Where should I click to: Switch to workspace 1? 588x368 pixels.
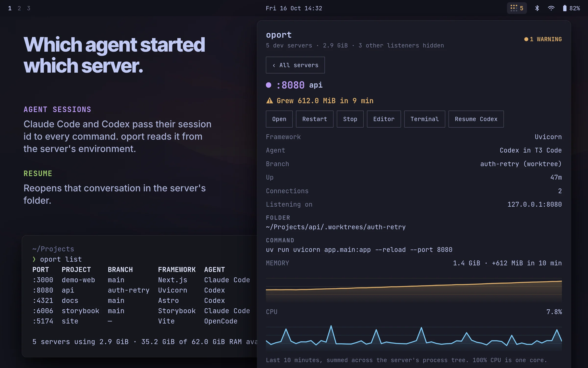10,8
